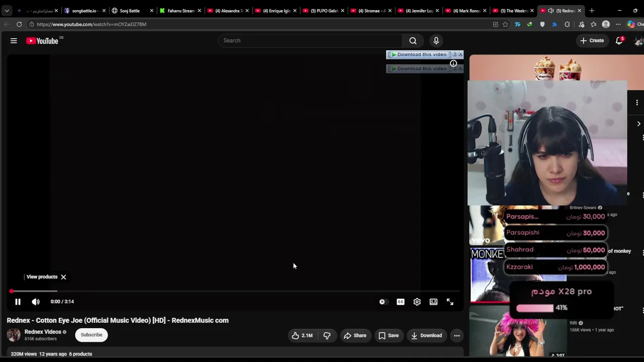Image resolution: width=644 pixels, height=362 pixels.
Task: Click the info icon under the download bar
Action: click(x=453, y=63)
